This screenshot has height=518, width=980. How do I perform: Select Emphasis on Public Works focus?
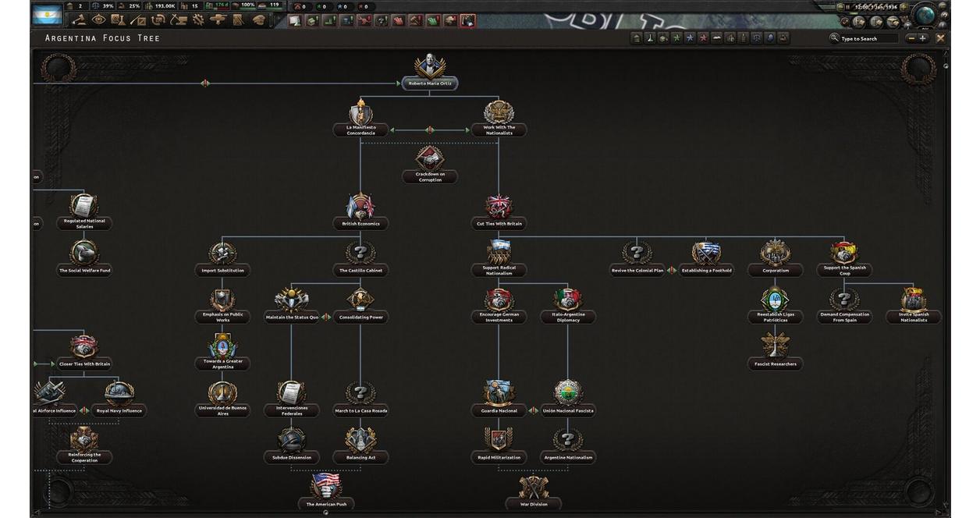coord(222,306)
